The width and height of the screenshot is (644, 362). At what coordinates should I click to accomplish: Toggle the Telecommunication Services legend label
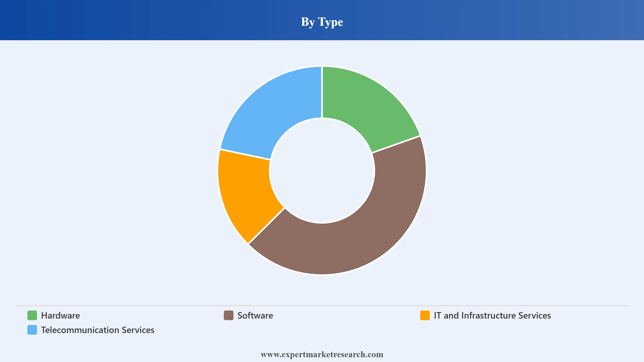coord(98,330)
